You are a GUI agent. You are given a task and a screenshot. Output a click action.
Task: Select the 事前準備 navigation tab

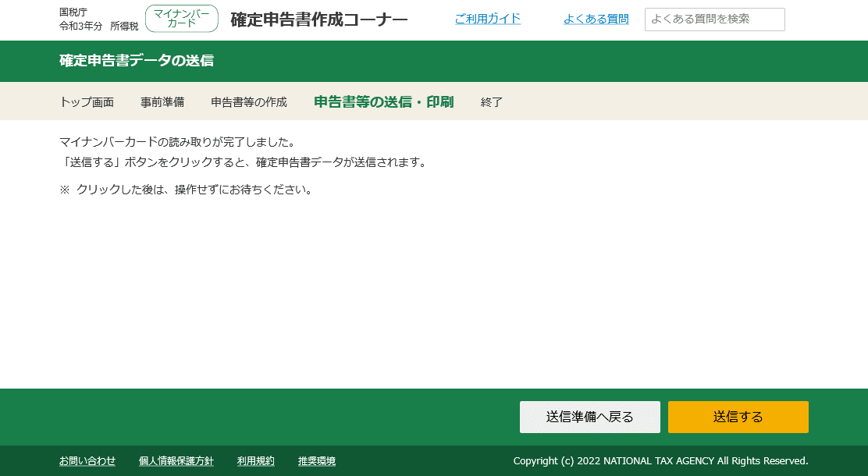(162, 101)
